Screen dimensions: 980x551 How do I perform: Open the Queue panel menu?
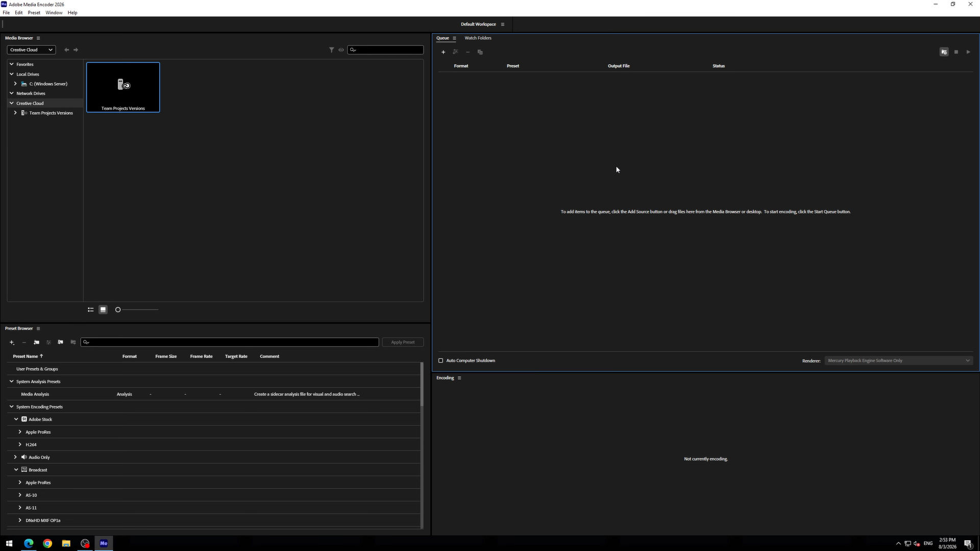[x=454, y=38]
